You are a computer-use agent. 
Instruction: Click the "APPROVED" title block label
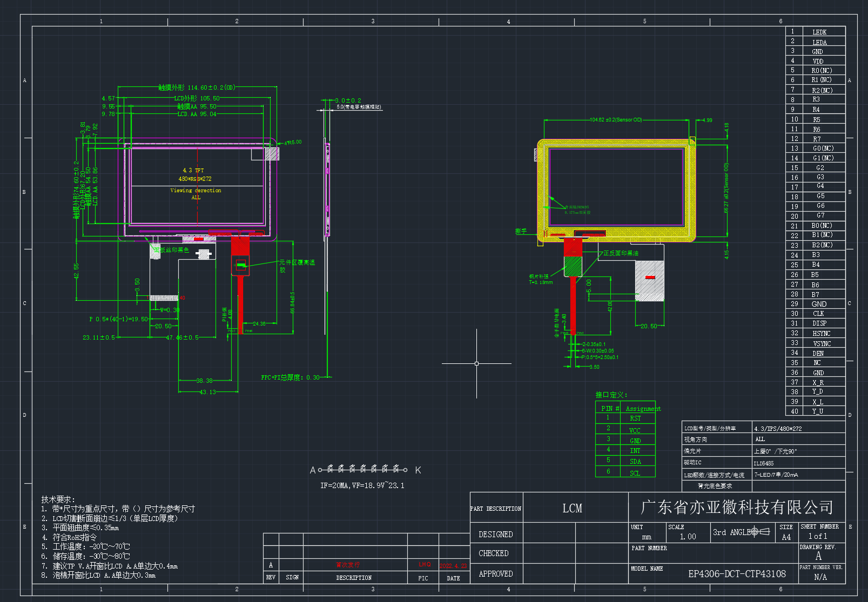point(495,574)
